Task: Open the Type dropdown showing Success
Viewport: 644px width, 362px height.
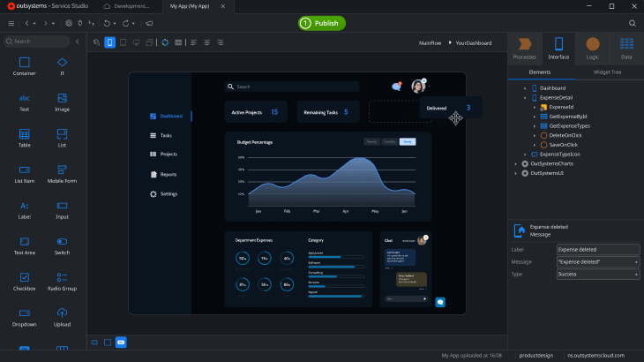Action: coord(598,274)
